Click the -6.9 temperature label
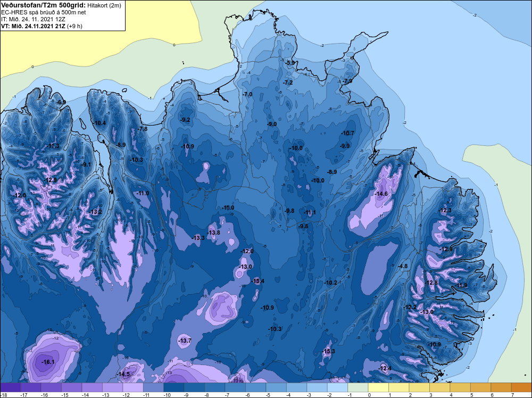The height and width of the screenshot is (398, 532). [x=61, y=102]
